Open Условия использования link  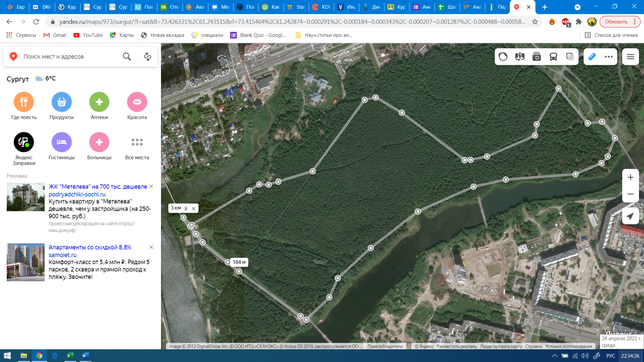pos(569,347)
